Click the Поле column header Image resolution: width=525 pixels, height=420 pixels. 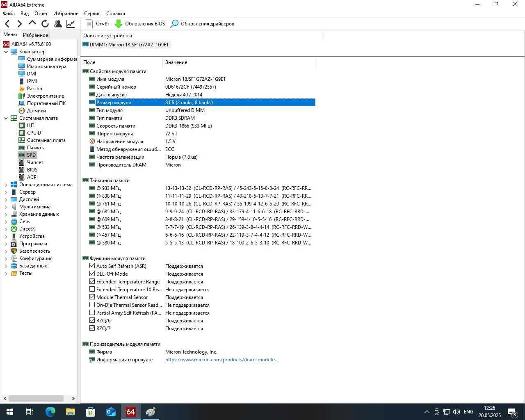pyautogui.click(x=121, y=62)
